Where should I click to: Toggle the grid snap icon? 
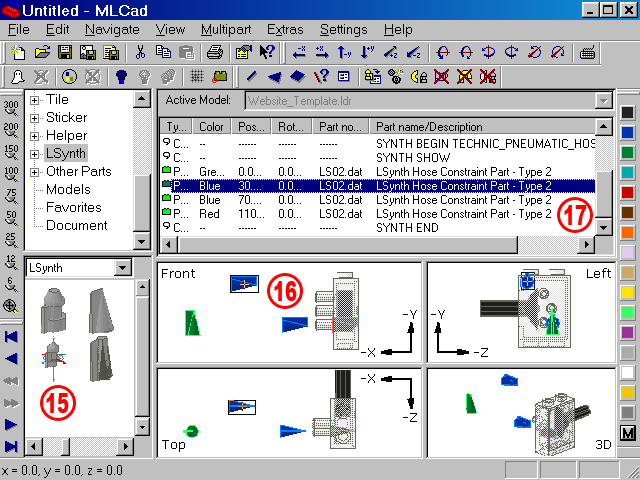point(197,76)
